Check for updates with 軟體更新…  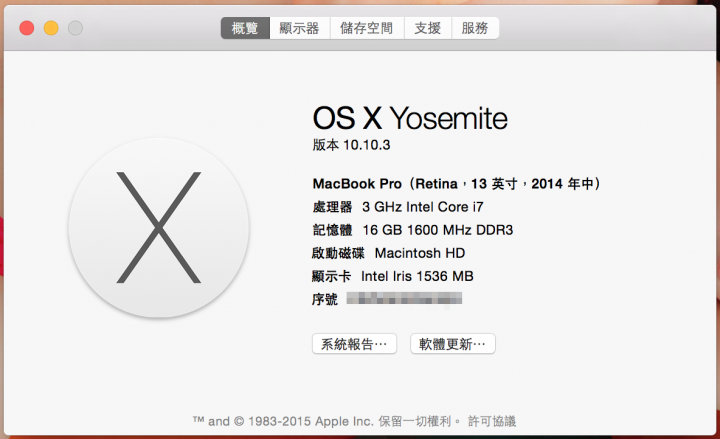coord(452,344)
